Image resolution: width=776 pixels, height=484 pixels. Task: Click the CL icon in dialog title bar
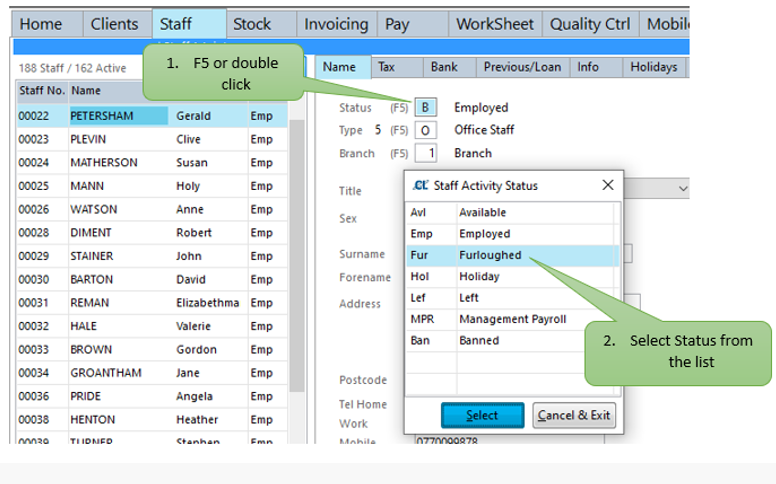(421, 185)
